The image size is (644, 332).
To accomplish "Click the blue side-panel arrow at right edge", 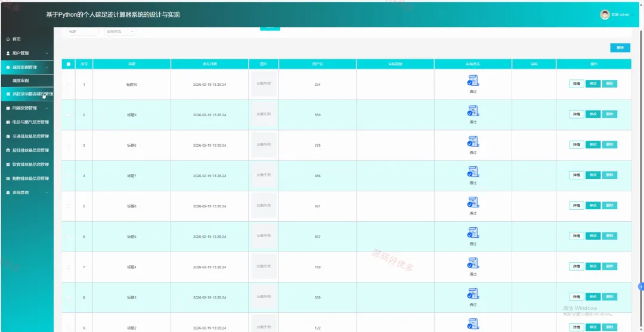I will (x=640, y=287).
